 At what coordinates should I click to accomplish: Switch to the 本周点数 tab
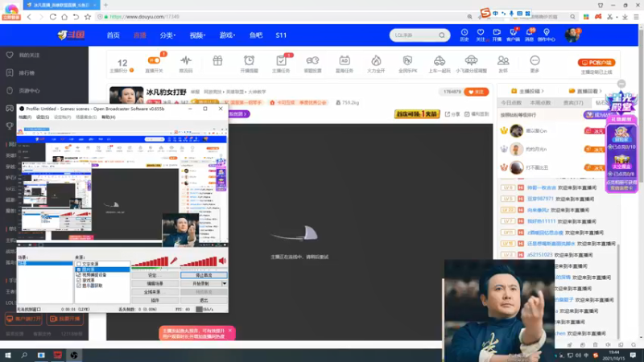[540, 103]
